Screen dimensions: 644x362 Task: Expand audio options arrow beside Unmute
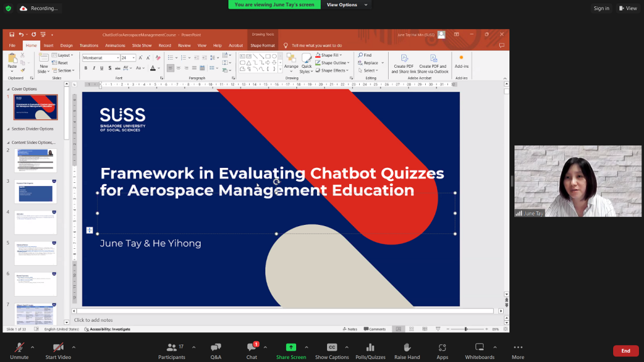point(33,346)
